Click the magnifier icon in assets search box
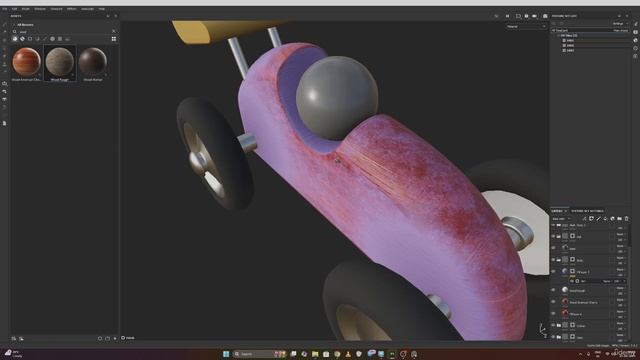640x360 pixels. pos(15,31)
